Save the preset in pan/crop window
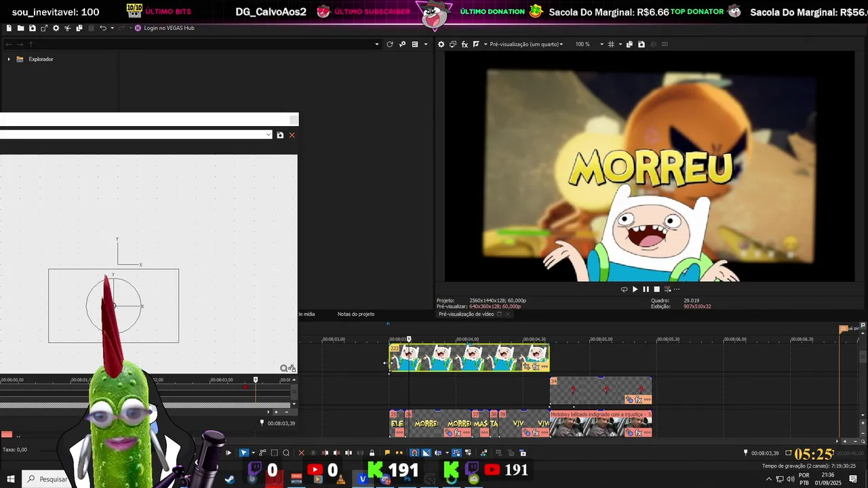 [x=280, y=135]
